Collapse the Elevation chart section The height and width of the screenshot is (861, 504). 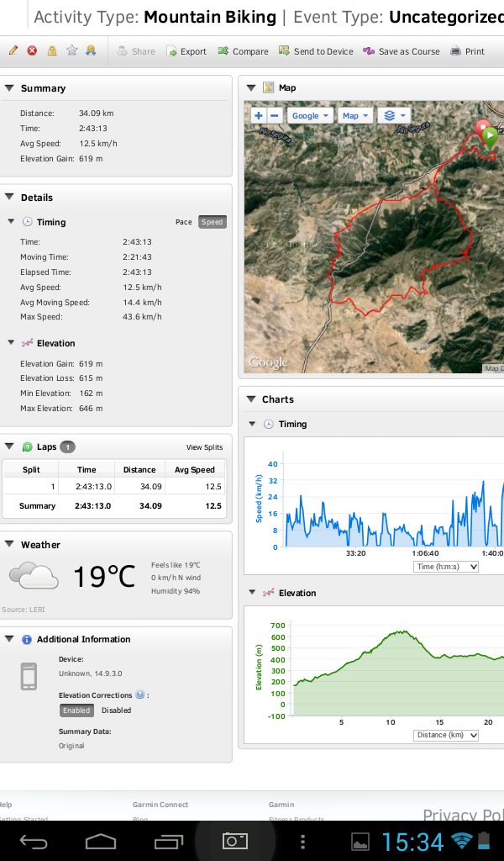click(252, 593)
